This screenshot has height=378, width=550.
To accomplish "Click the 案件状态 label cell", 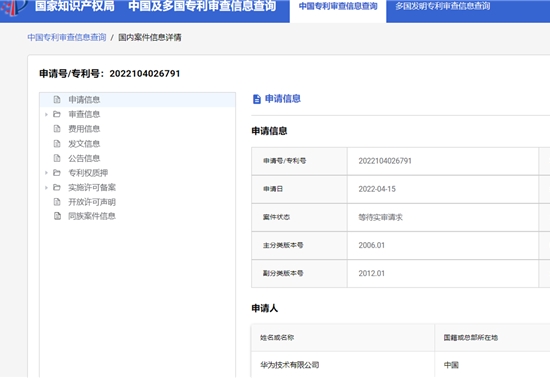I will point(299,217).
